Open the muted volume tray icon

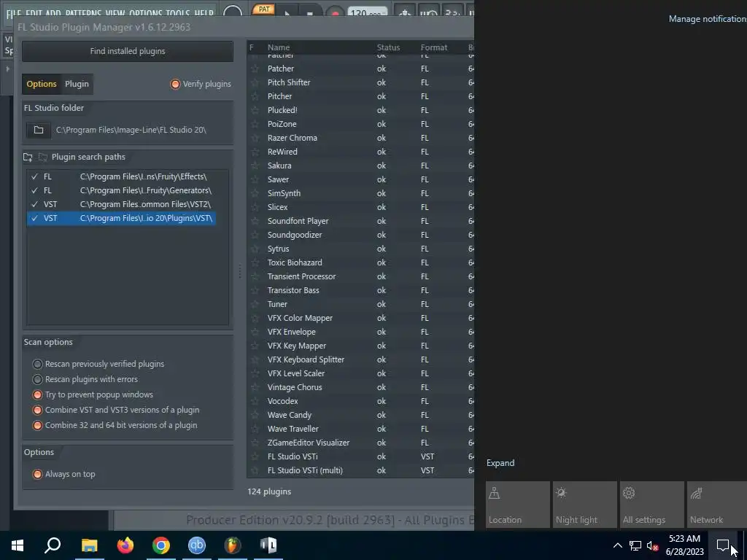652,545
